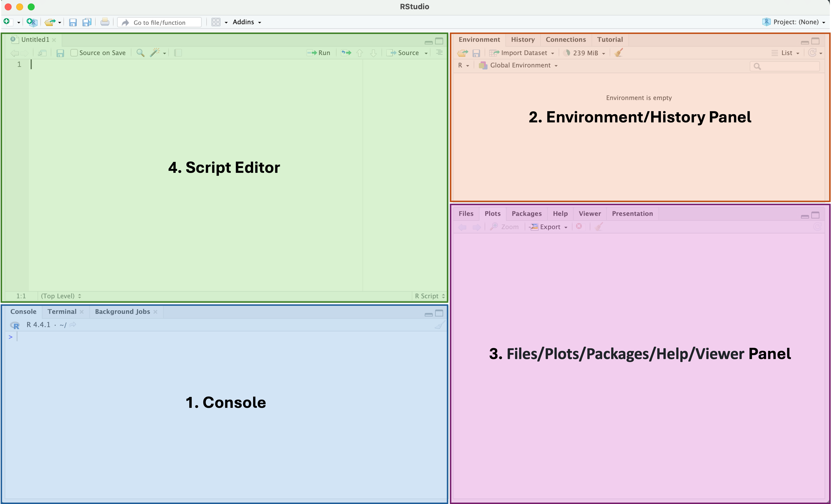Select the Untitled1 script tab
The image size is (831, 504).
coord(35,39)
